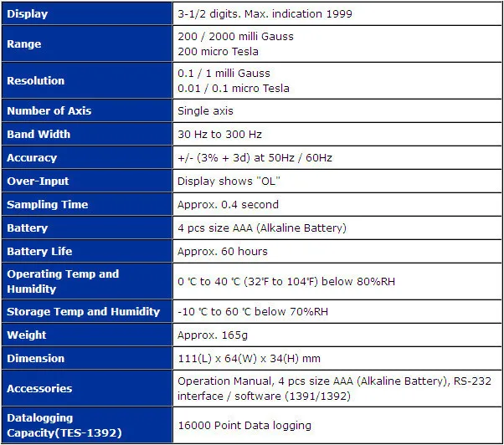The height and width of the screenshot is (445, 504).
Task: Click the 'Number of Axis' label
Action: (x=49, y=110)
